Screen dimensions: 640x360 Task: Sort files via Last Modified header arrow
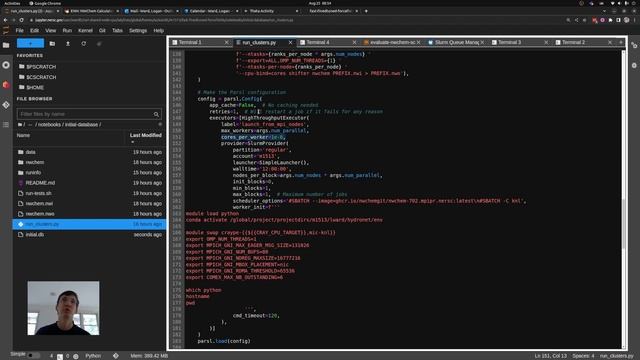[x=133, y=142]
